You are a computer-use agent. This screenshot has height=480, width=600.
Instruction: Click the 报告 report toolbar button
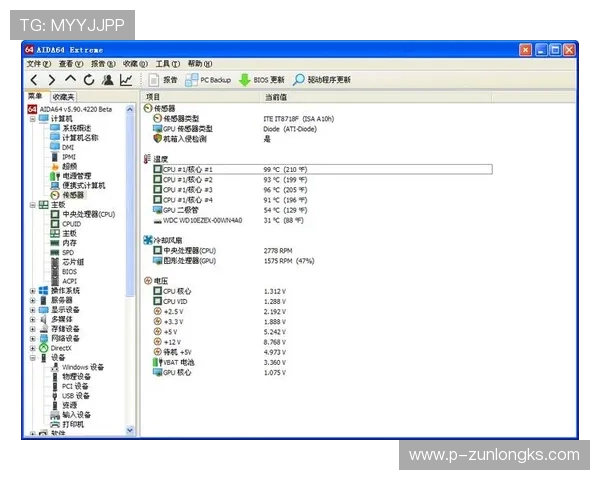[164, 80]
